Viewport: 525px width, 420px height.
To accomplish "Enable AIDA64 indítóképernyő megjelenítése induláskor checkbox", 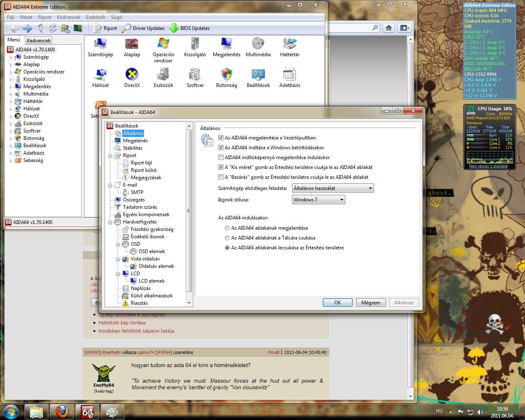I will [221, 157].
